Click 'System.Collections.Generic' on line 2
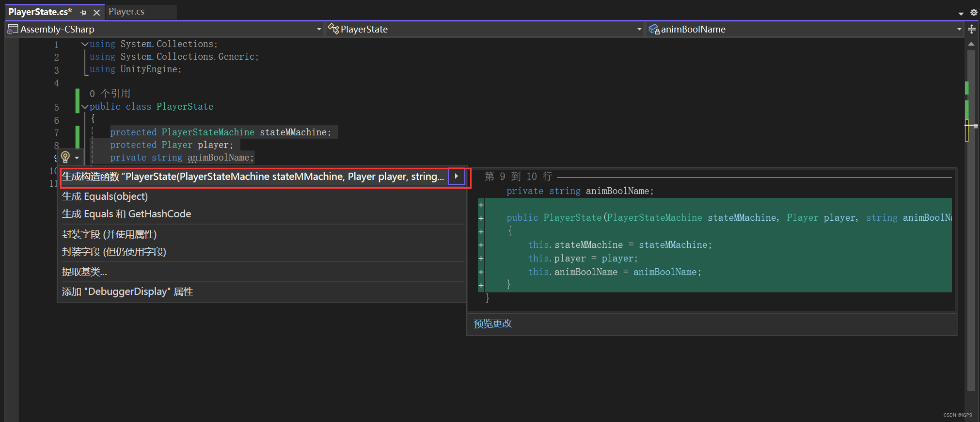 188,56
